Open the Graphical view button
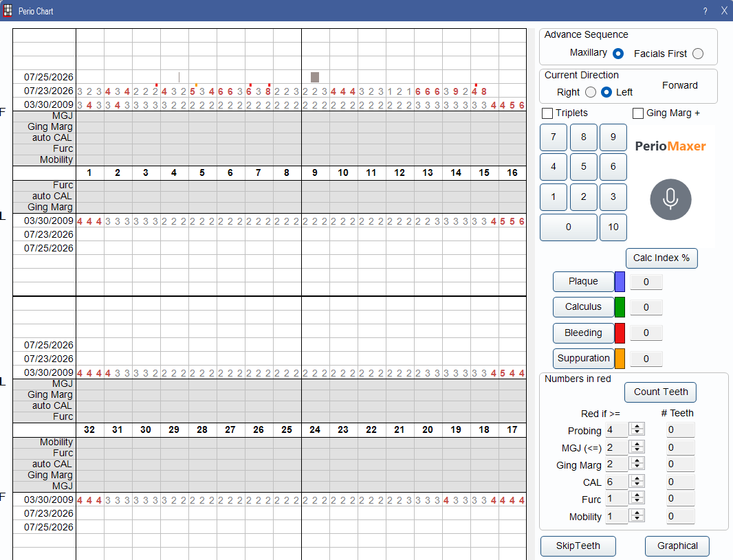The image size is (733, 560). 677,546
